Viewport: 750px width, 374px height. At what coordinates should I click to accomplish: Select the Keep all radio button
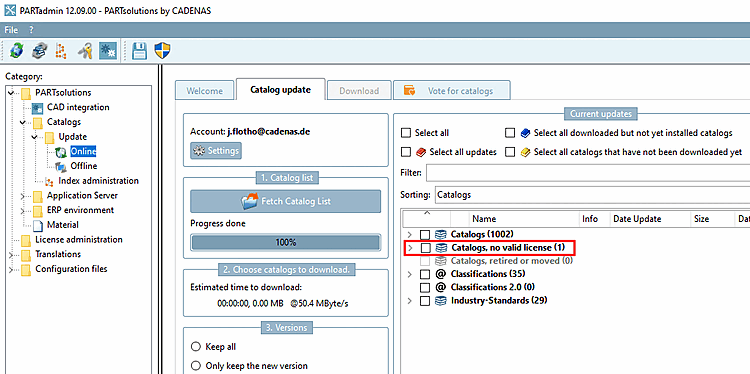point(195,347)
